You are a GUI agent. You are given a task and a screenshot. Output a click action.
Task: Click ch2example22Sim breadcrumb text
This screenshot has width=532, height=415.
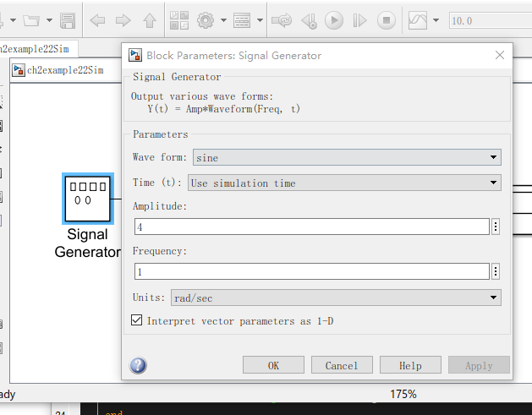pyautogui.click(x=65, y=70)
